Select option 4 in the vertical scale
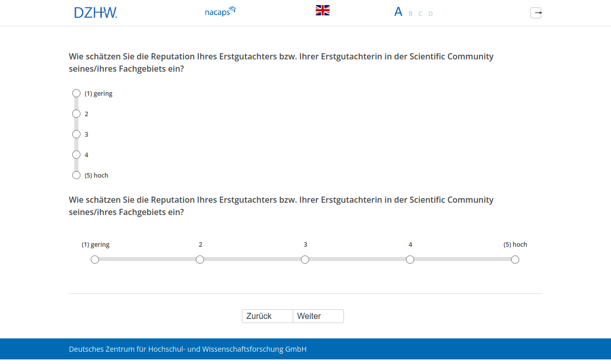This screenshot has width=611, height=364. [76, 155]
